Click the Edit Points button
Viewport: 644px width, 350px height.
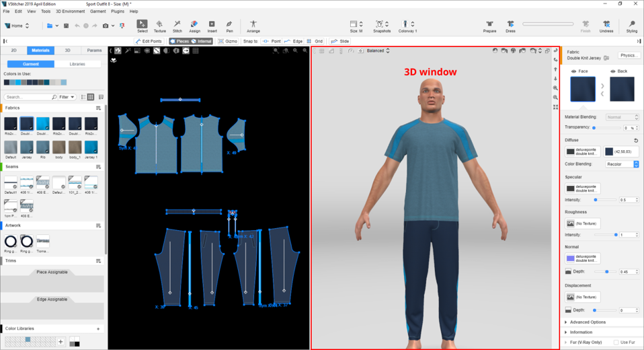[149, 42]
